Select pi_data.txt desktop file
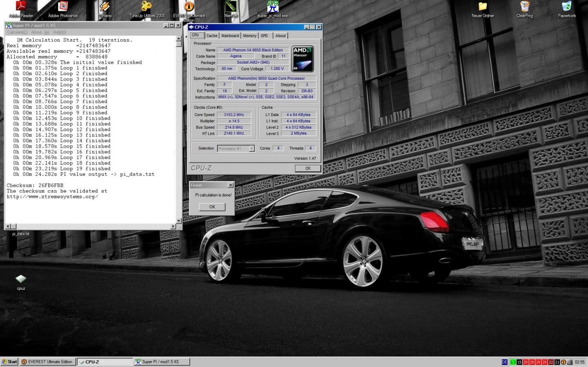 pos(21,234)
